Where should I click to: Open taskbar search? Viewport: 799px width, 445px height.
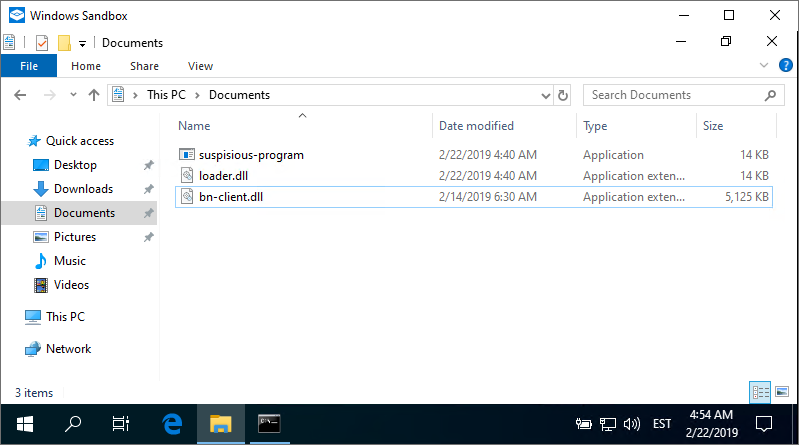click(73, 424)
